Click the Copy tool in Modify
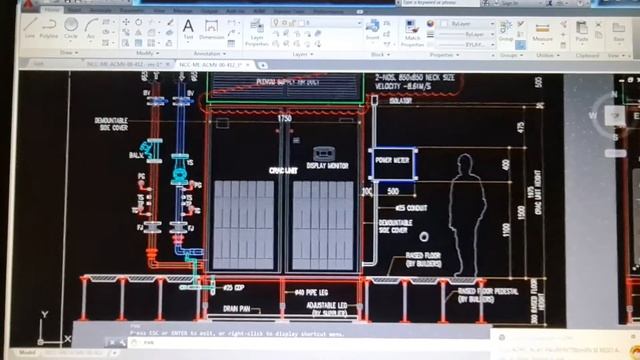 coord(126,33)
